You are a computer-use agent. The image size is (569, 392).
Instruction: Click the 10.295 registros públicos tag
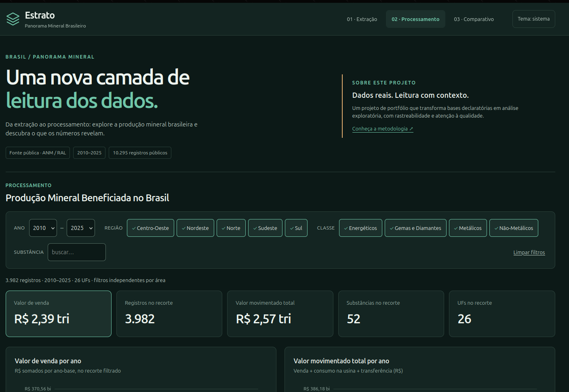click(140, 153)
